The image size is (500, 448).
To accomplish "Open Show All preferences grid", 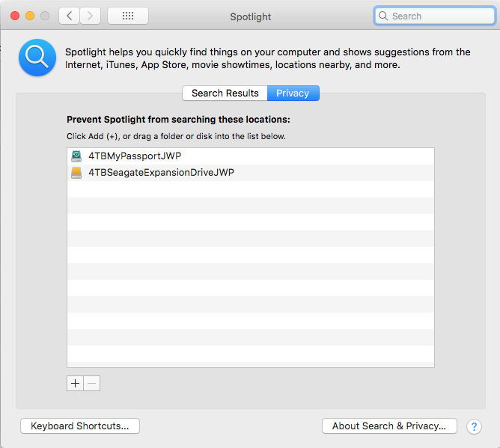I will click(127, 16).
